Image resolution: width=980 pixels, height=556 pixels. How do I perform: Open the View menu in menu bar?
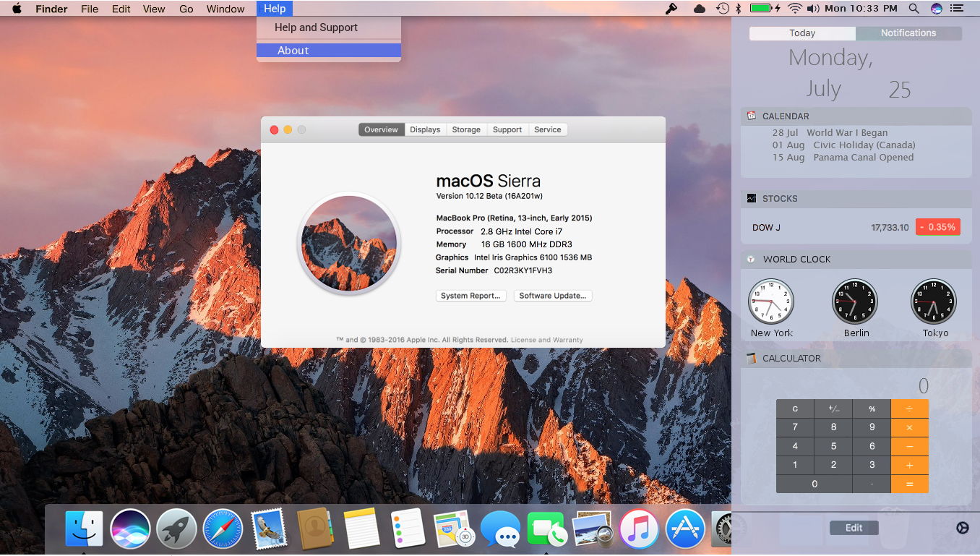pyautogui.click(x=154, y=9)
